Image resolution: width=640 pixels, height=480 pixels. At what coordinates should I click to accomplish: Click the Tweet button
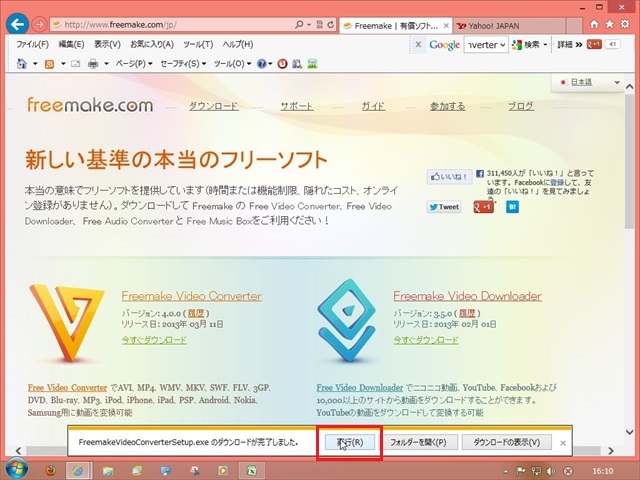[x=444, y=207]
